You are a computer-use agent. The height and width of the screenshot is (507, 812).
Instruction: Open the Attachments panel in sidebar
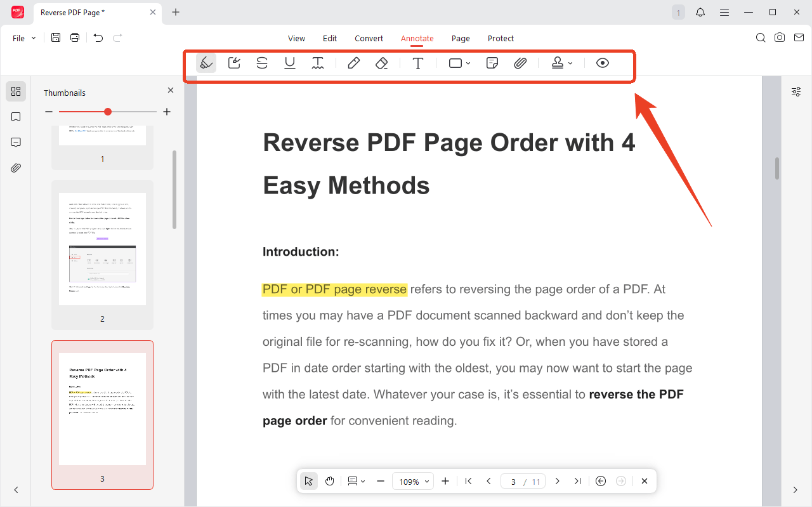click(16, 168)
